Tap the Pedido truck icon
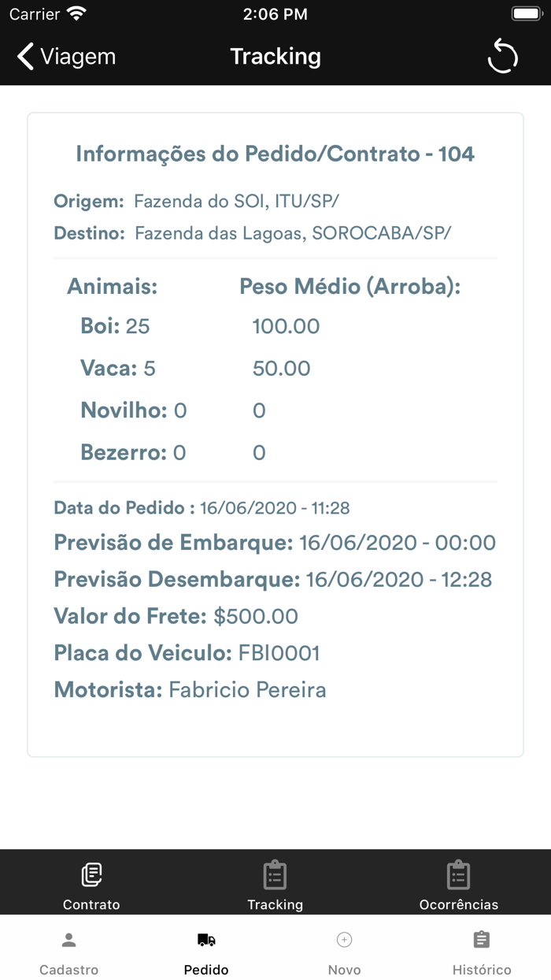This screenshot has height=980, width=551. 206,940
